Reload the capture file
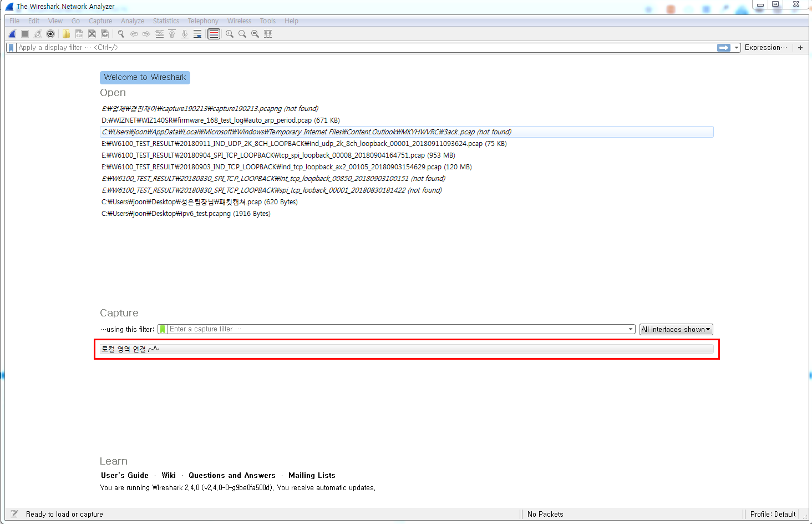 105,34
